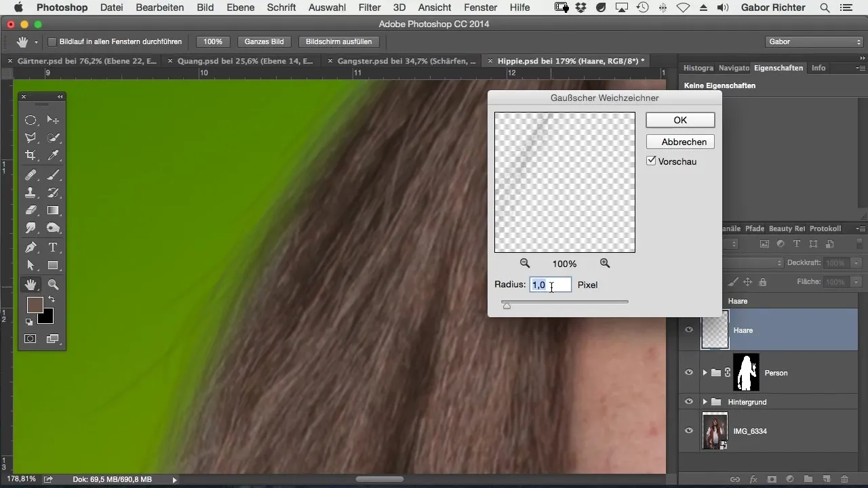This screenshot has width=868, height=488.
Task: Select the Elliptical Marquee tool
Action: point(31,120)
